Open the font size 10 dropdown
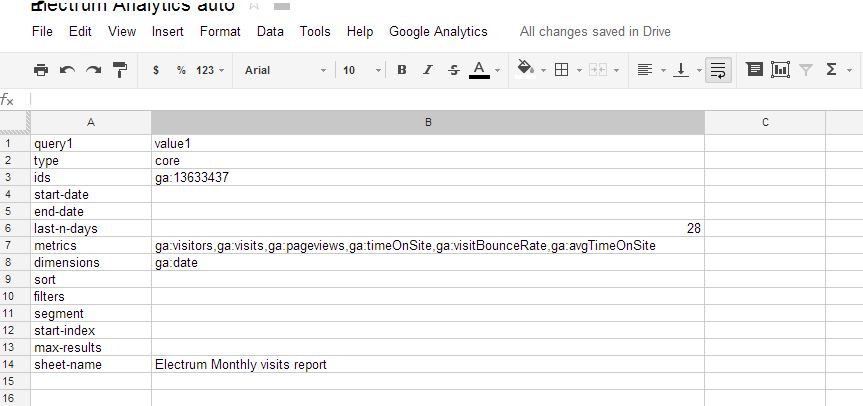 [362, 70]
